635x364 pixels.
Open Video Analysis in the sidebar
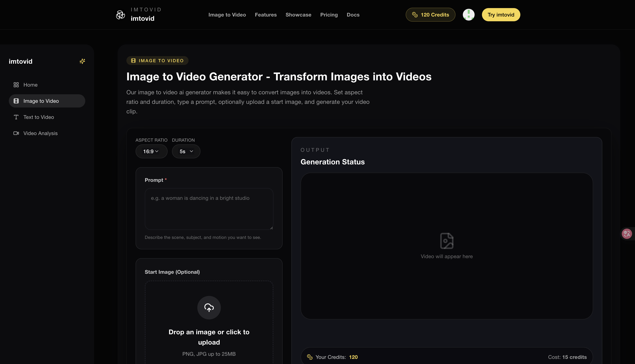[40, 133]
